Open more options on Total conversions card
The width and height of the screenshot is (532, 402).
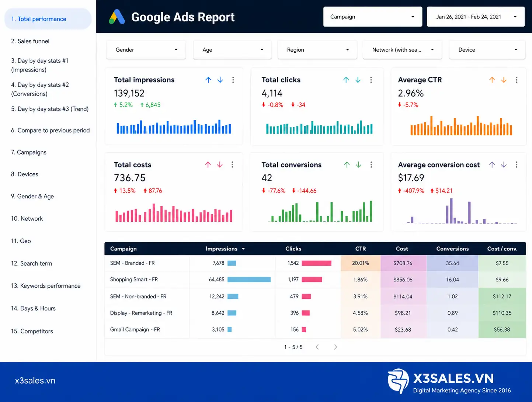371,164
